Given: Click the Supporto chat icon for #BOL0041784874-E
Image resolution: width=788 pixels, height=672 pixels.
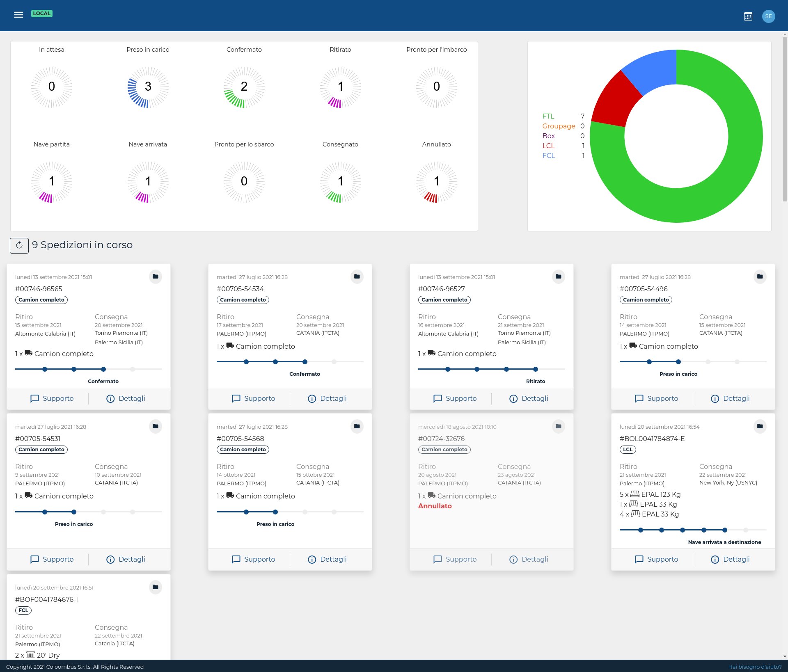Looking at the screenshot, I should [x=639, y=559].
